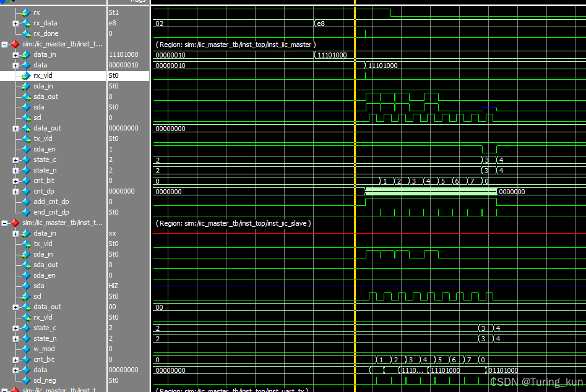The height and width of the screenshot is (392, 586).
Task: Expand slave data_in bus valued xx
Action: point(15,234)
